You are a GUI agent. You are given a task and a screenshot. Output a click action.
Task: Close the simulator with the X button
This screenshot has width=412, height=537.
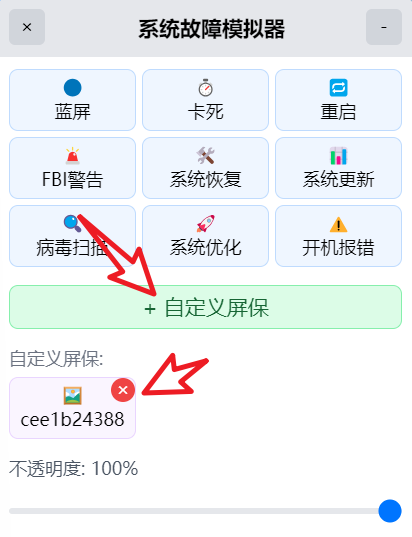[27, 27]
